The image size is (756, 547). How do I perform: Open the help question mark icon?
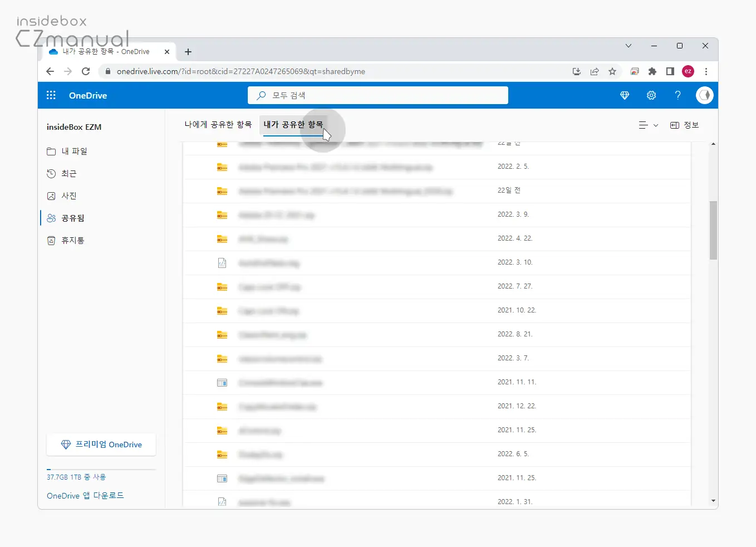tap(678, 95)
